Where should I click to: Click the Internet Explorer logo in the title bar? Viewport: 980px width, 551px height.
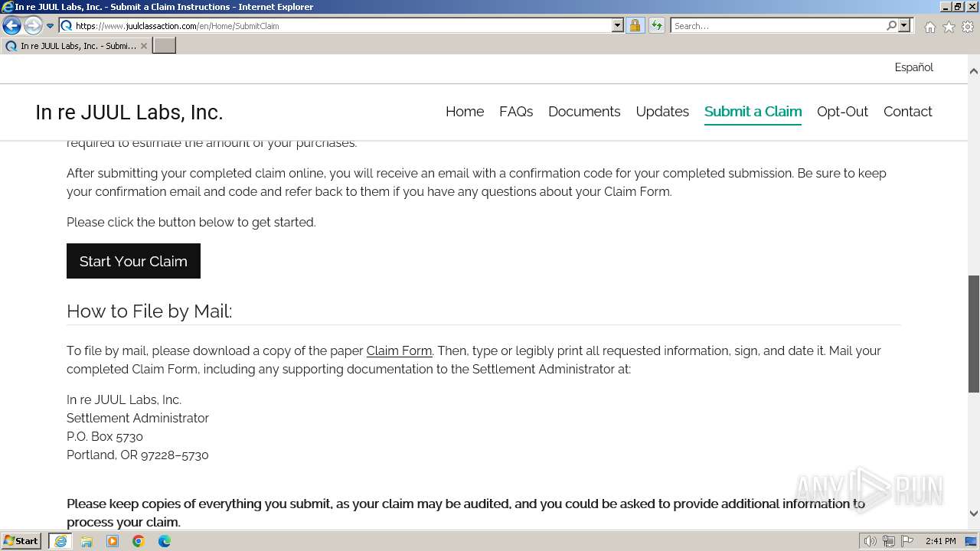click(x=8, y=7)
